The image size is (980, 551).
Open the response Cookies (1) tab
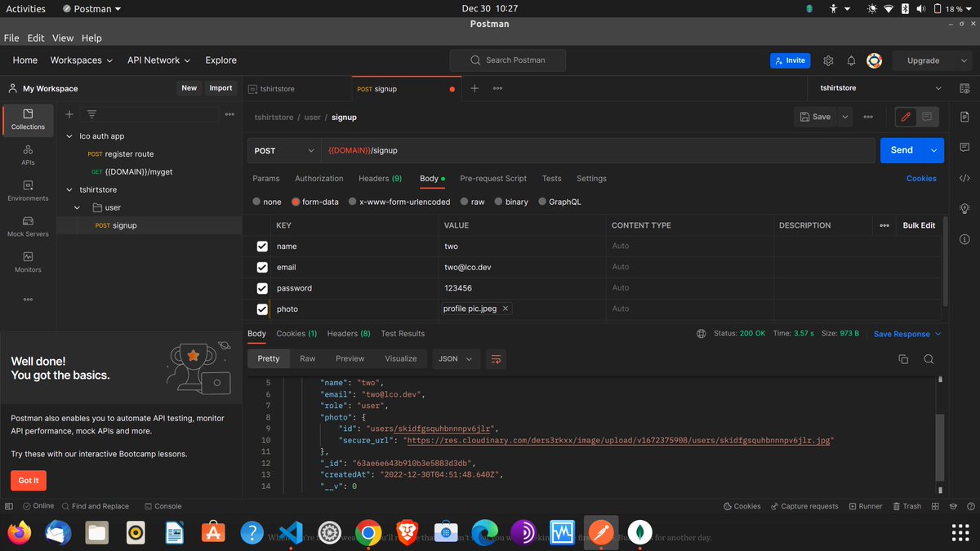[296, 333]
